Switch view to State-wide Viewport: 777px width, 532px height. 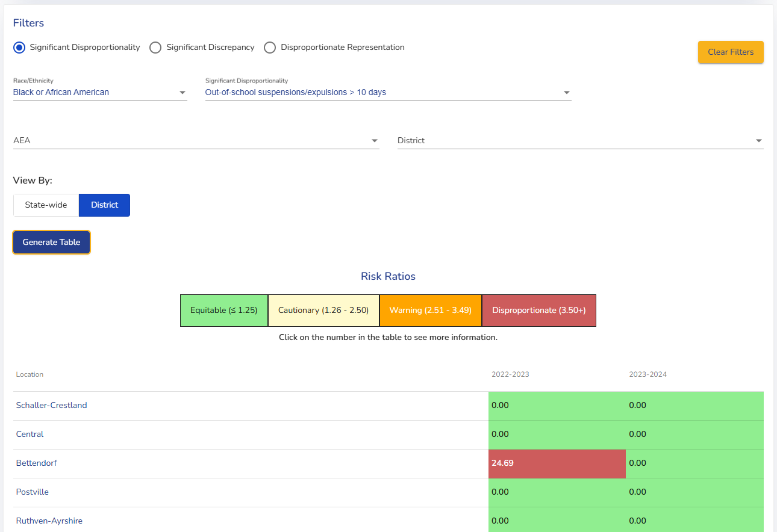point(46,205)
